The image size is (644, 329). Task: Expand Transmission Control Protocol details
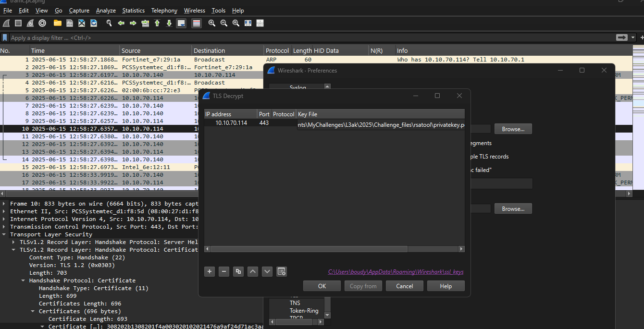click(5, 227)
